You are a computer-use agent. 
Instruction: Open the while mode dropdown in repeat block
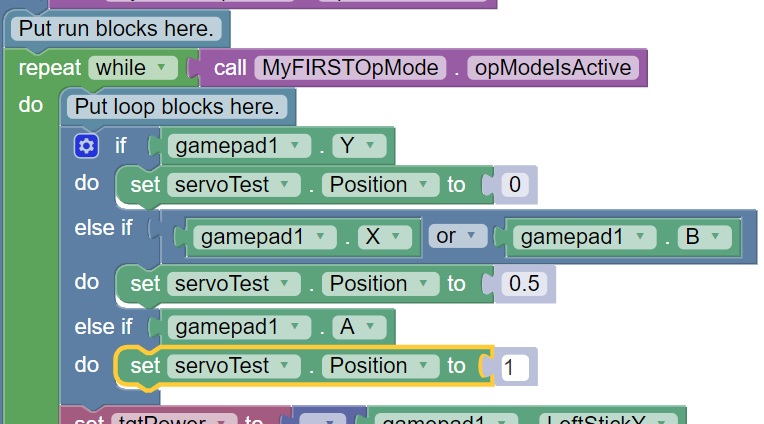click(132, 68)
